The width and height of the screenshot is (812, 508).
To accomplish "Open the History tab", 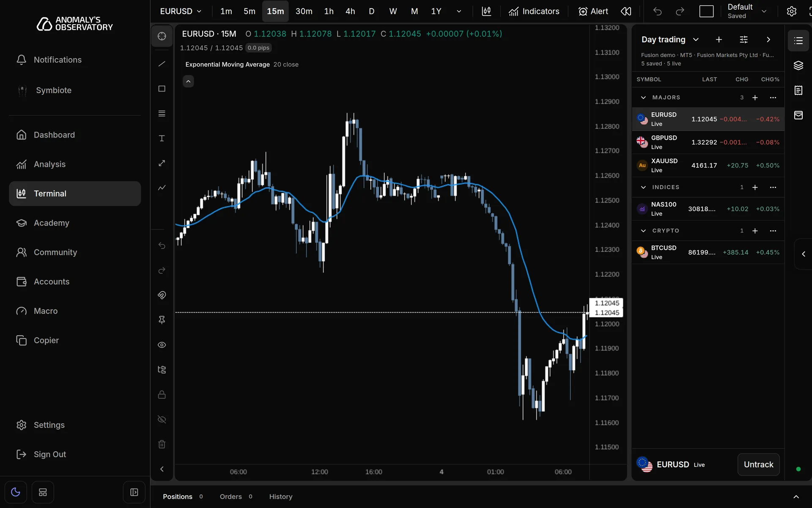I will coord(281,497).
